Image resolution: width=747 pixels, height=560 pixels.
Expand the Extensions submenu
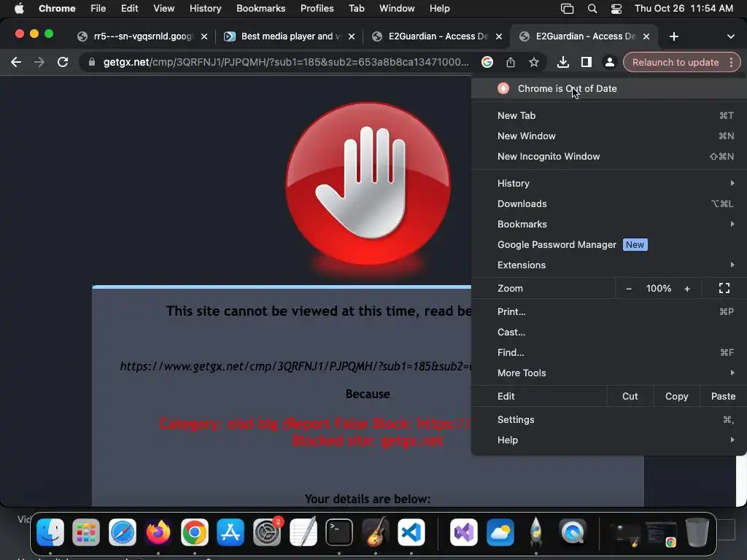click(609, 265)
